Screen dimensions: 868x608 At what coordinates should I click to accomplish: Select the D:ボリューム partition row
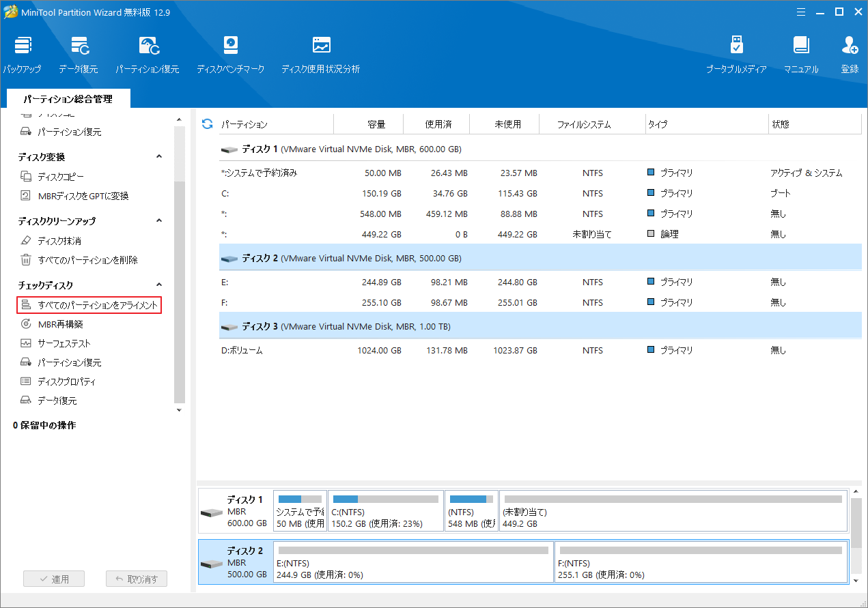point(540,351)
